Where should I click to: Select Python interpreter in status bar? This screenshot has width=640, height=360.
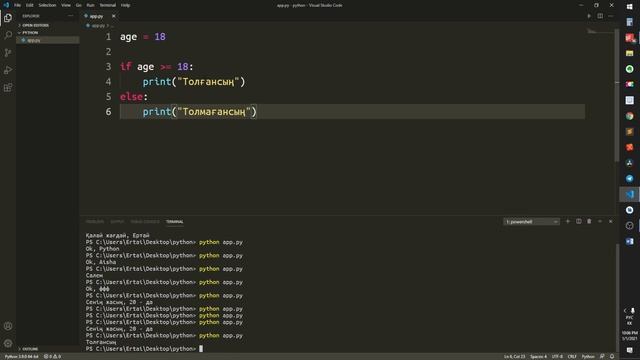click(x=21, y=356)
